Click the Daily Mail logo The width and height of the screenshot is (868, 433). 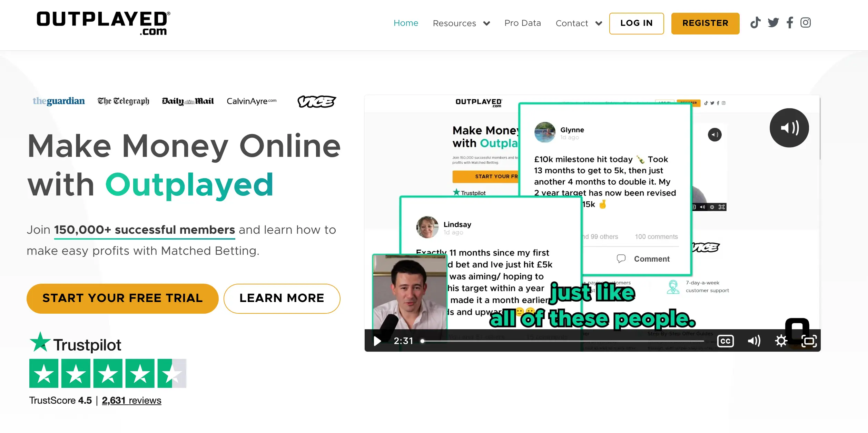pyautogui.click(x=188, y=101)
